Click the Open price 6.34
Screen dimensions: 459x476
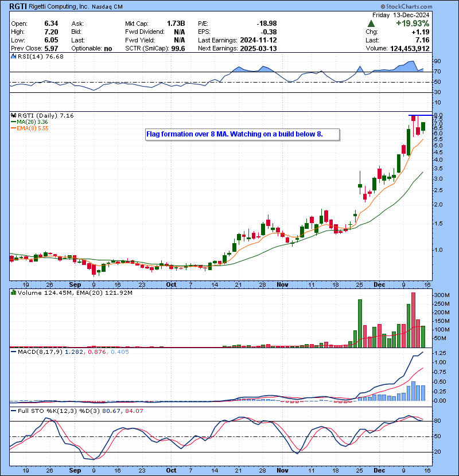(51, 24)
